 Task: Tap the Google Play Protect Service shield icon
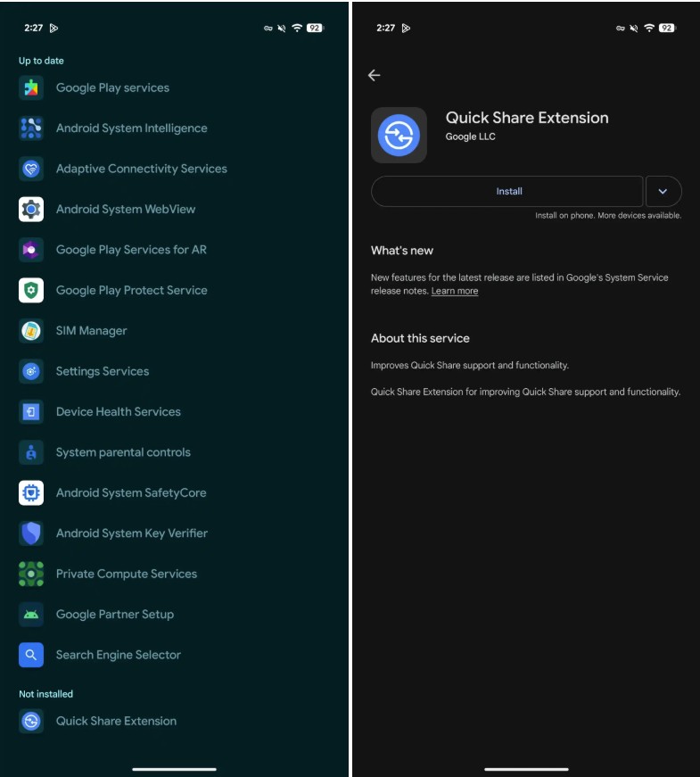point(31,291)
